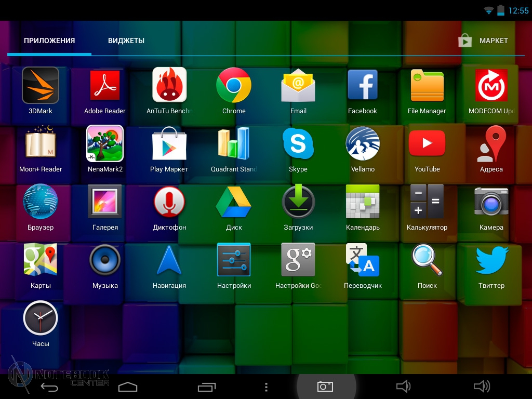532x399 pixels.
Task: Open Настройки settings app
Action: (x=234, y=260)
